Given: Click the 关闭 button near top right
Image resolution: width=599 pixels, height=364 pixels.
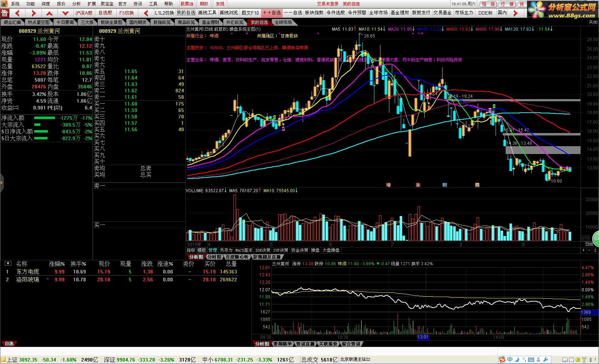Looking at the screenshot, I should [x=593, y=22].
